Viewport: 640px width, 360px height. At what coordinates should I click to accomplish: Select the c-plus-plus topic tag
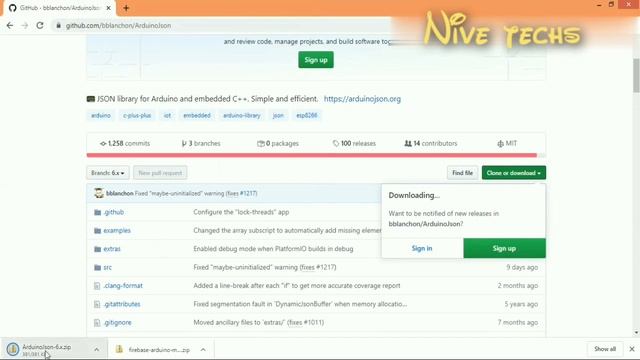coord(137,116)
